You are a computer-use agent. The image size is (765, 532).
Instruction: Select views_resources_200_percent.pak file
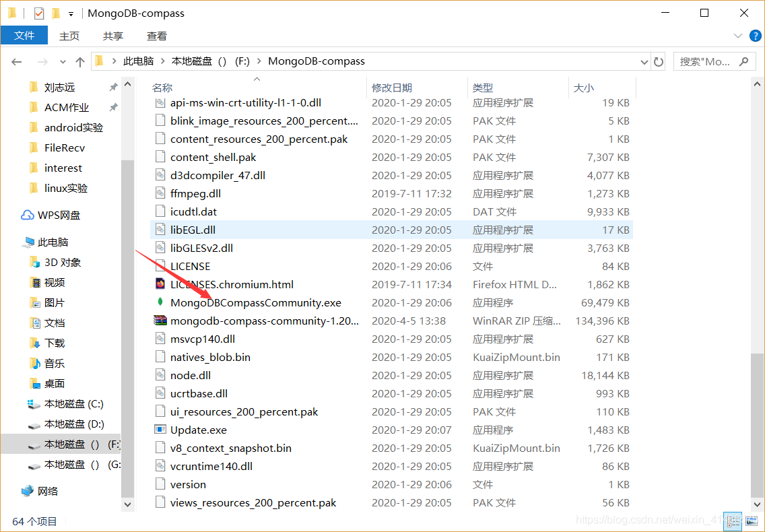[253, 502]
